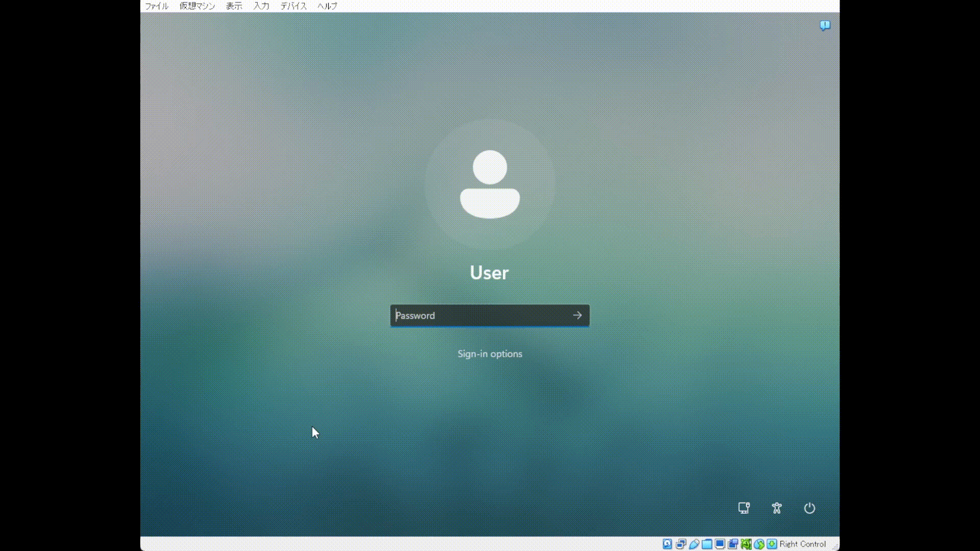Click the USB device status icon
Screen dimensions: 980x551
click(694, 544)
